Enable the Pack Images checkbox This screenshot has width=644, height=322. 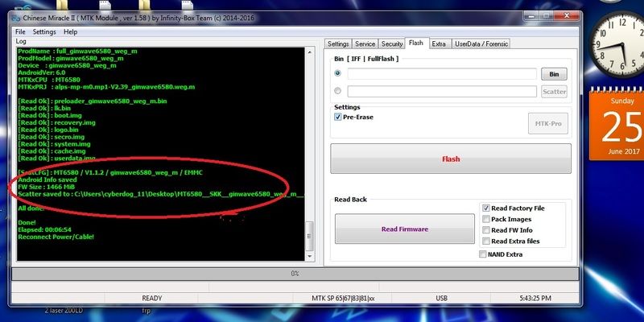tap(486, 219)
